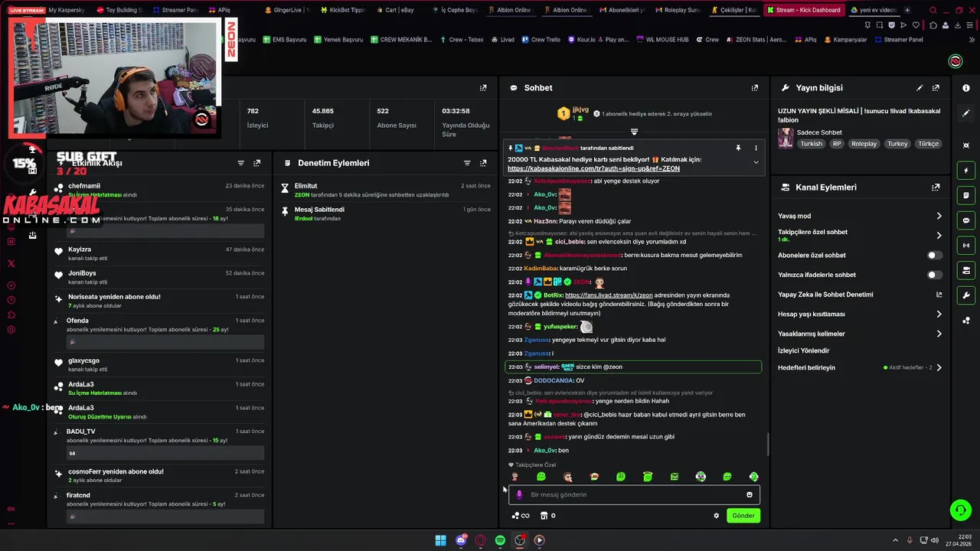980x551 pixels.
Task: Click the chat scrollbar
Action: click(x=768, y=444)
